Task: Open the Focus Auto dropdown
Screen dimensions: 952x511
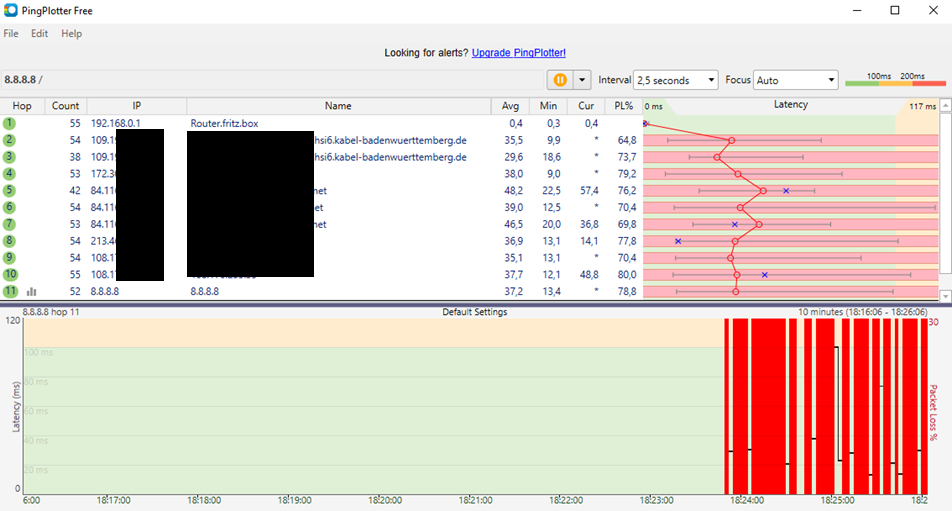Action: 795,80
